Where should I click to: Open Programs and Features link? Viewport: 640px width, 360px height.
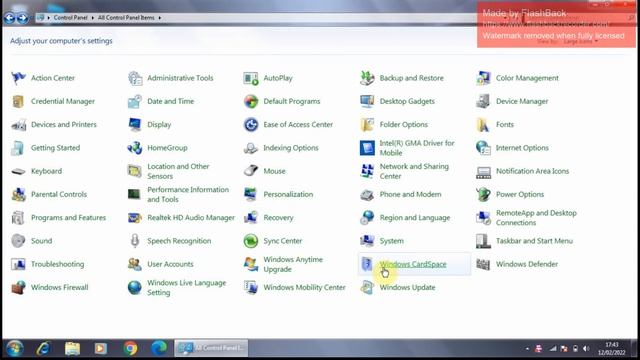tap(68, 218)
